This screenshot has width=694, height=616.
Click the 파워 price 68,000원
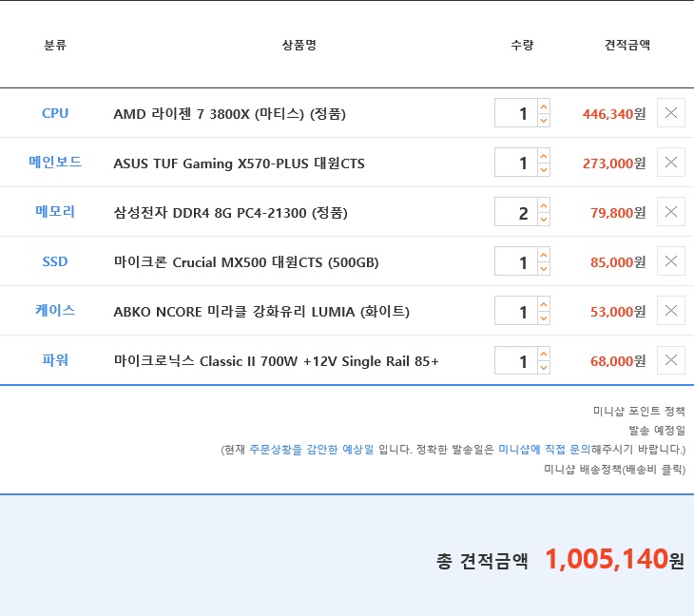pyautogui.click(x=618, y=361)
